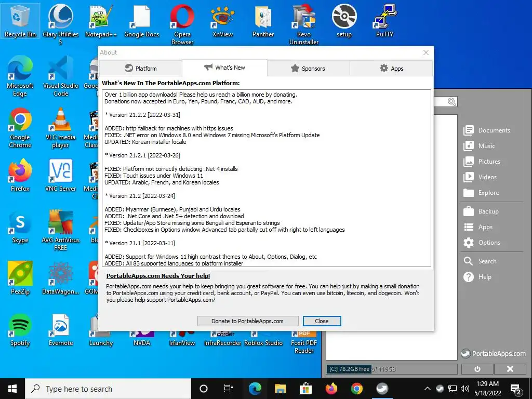This screenshot has height=399, width=532.
Task: Select PeaZip desktop icon
Action: coord(20,278)
